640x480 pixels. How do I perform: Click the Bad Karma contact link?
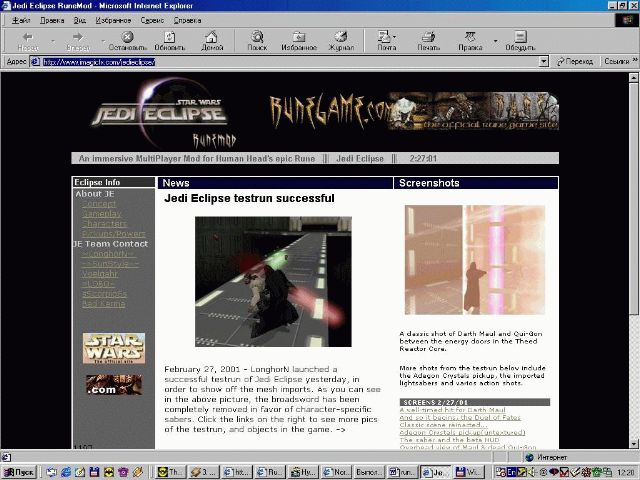pyautogui.click(x=103, y=303)
